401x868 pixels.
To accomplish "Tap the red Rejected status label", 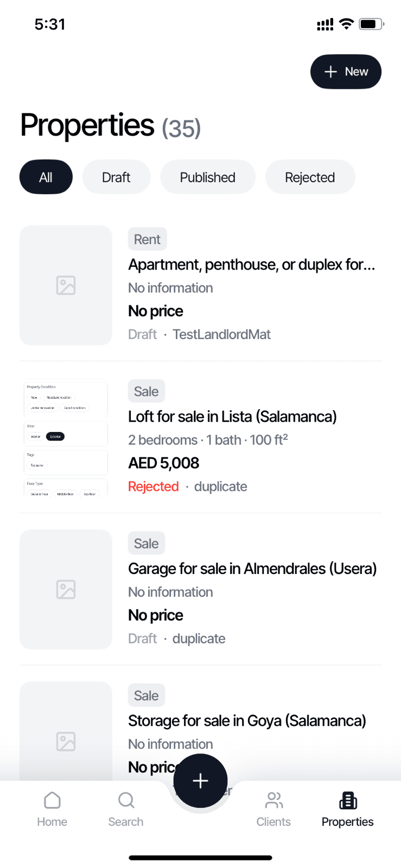I will click(154, 487).
